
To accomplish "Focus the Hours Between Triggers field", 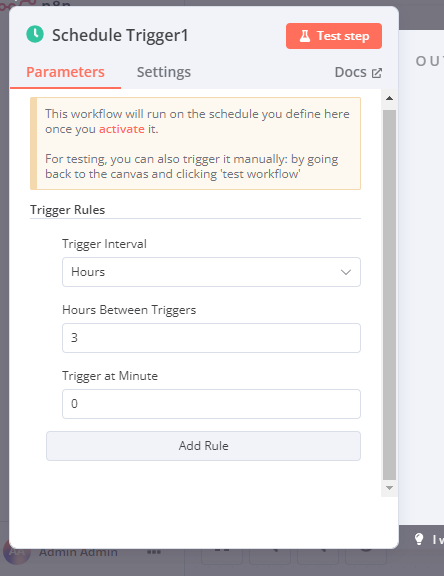I will [x=211, y=338].
